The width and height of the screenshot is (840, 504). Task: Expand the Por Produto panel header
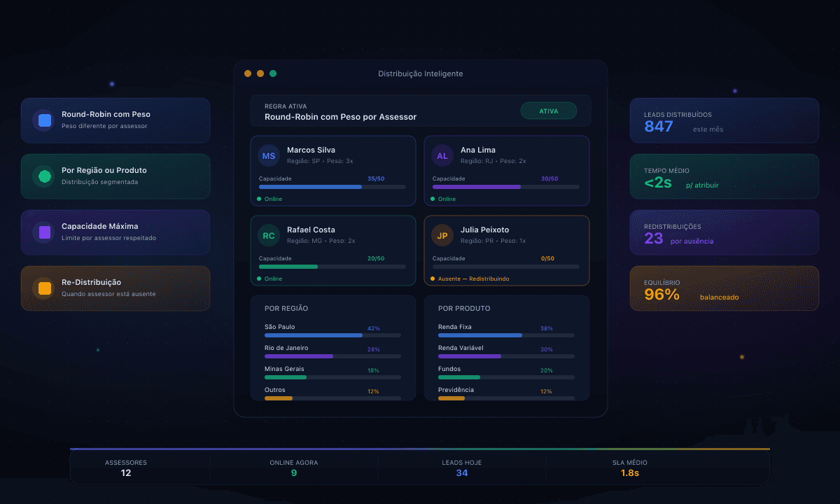pyautogui.click(x=464, y=309)
